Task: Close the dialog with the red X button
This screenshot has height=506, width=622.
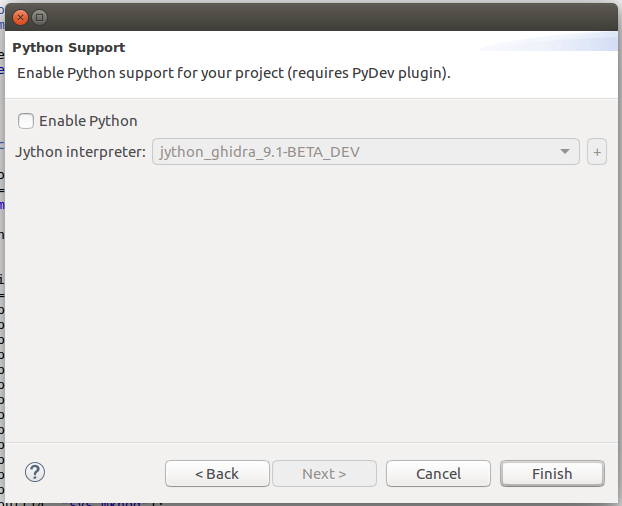Action: [x=20, y=17]
